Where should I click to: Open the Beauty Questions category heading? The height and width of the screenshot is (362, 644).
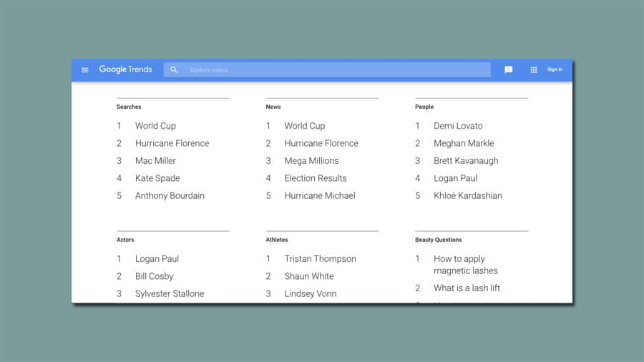[x=438, y=240]
